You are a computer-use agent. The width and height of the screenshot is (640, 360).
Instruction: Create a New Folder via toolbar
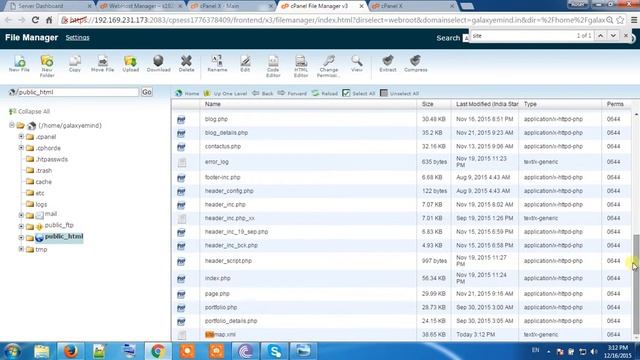pyautogui.click(x=47, y=66)
